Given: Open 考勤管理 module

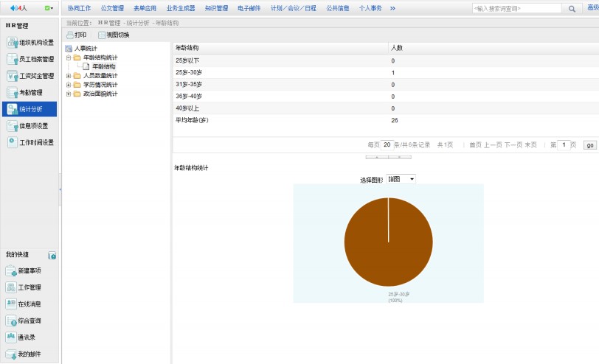Looking at the screenshot, I should coord(25,92).
